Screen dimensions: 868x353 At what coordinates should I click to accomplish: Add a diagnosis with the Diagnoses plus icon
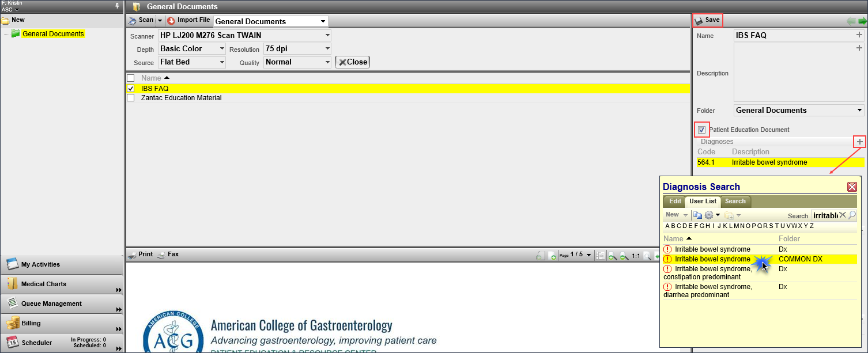point(859,141)
